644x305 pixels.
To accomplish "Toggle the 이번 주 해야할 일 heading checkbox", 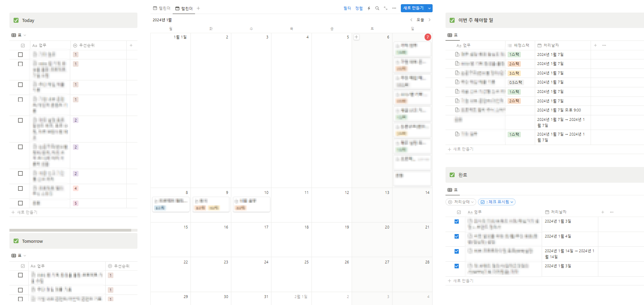I will [x=452, y=20].
